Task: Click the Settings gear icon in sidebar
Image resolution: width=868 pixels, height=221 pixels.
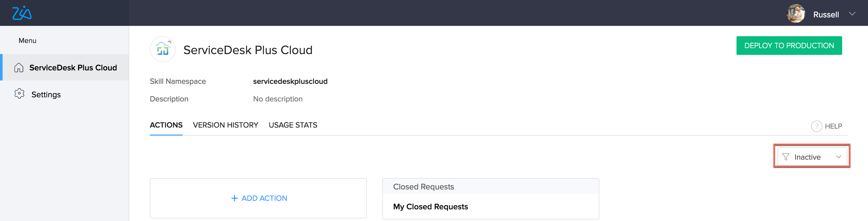Action: [x=19, y=94]
